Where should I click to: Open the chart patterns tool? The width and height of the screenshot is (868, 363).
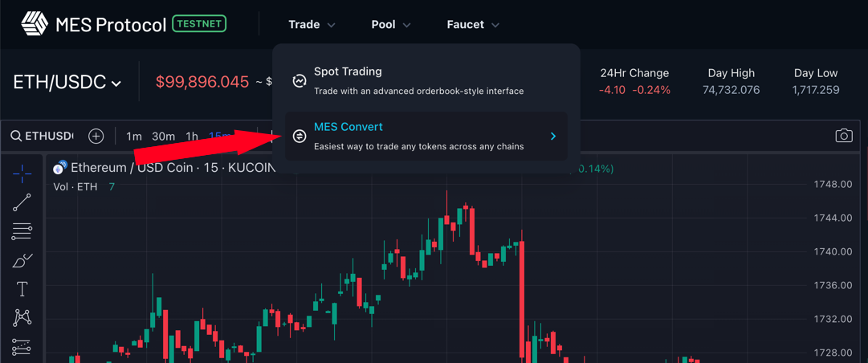pyautogui.click(x=22, y=318)
